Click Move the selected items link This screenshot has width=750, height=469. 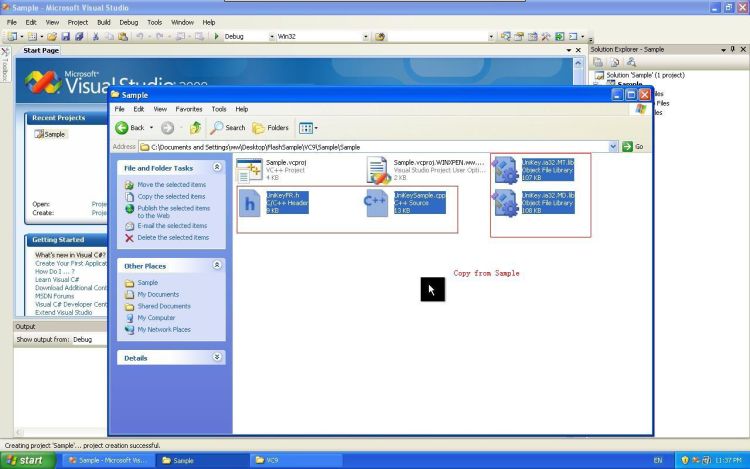point(172,185)
